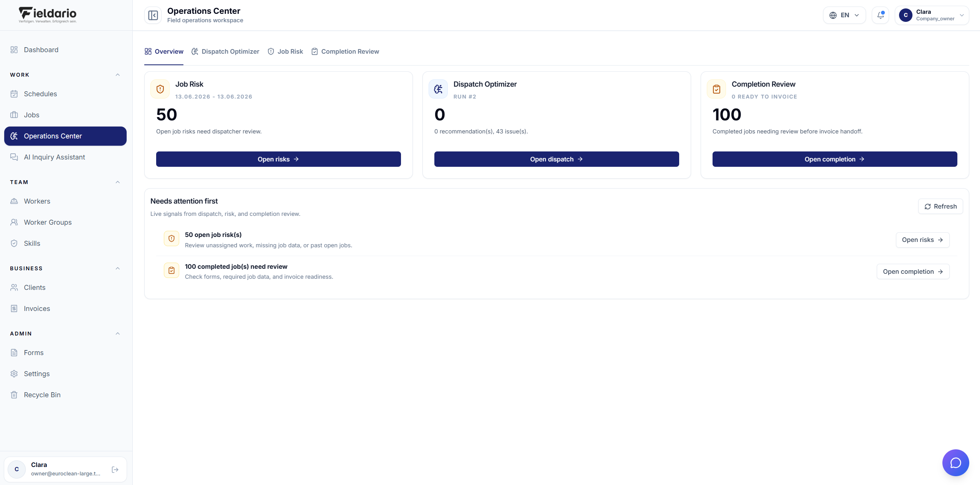The height and width of the screenshot is (485, 980).
Task: Click the Recycle Bin trash icon
Action: coord(14,395)
